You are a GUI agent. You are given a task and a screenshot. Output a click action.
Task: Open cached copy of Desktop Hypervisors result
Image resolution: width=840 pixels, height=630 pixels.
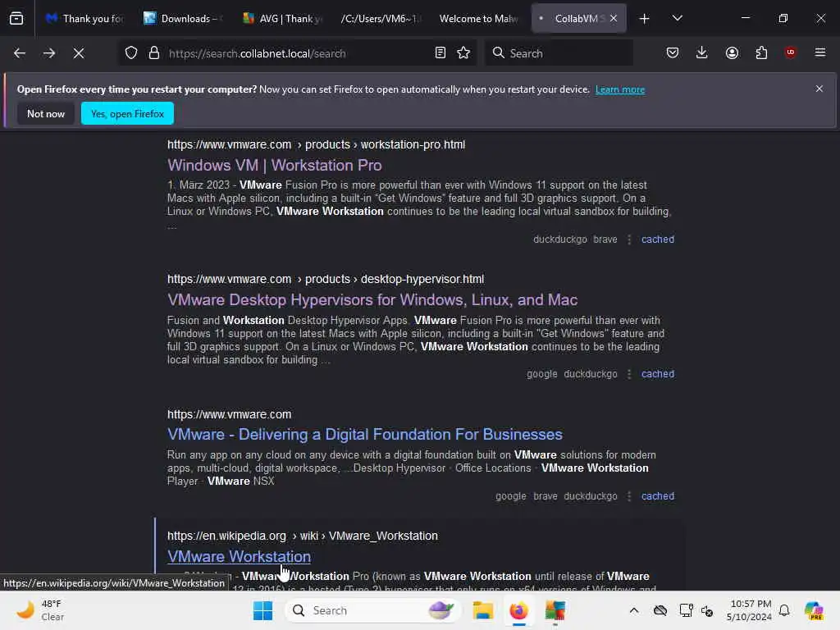[x=658, y=374]
